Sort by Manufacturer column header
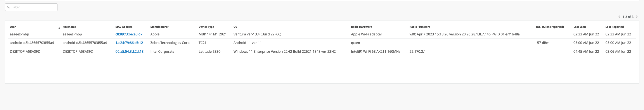644x110 pixels. click(x=159, y=27)
